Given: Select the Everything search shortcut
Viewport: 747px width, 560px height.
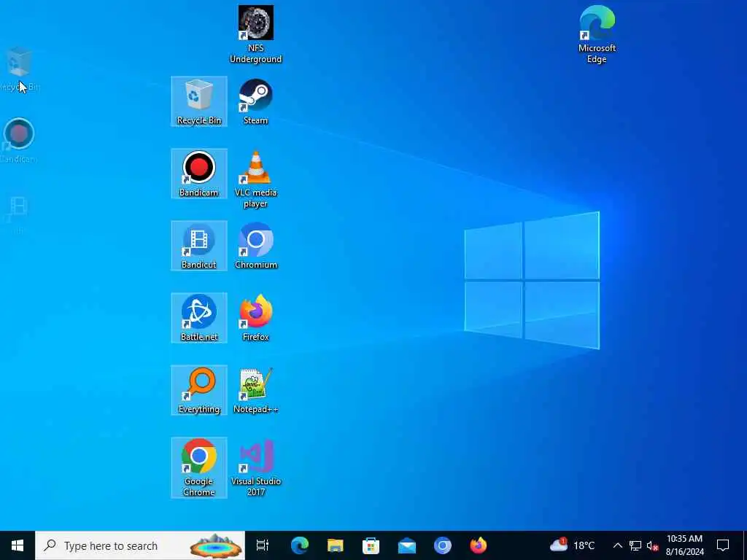Looking at the screenshot, I should click(199, 390).
